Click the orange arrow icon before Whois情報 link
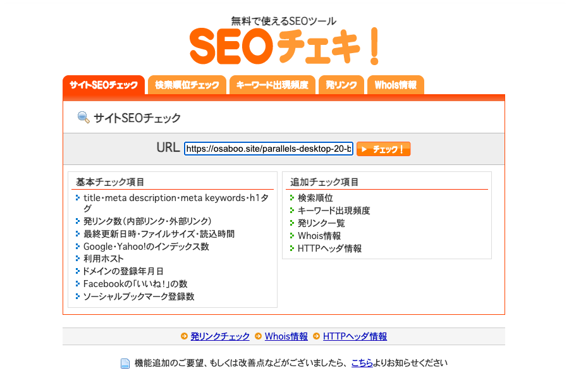The height and width of the screenshot is (392, 569). [258, 336]
